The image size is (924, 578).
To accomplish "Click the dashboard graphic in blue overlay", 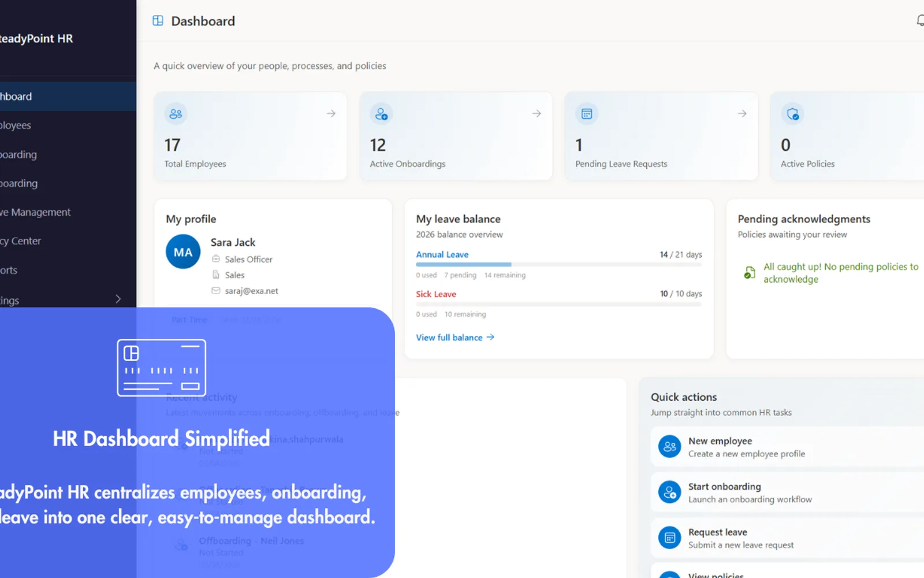I will 162,368.
